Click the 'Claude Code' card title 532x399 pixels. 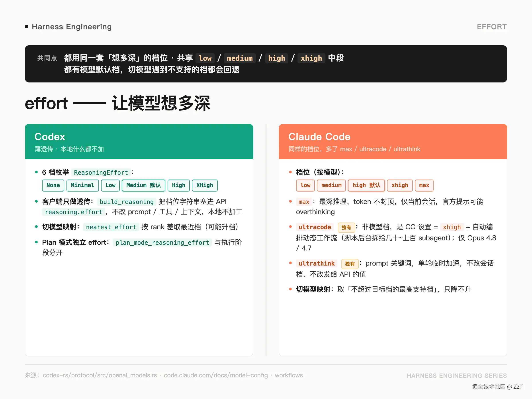point(319,137)
